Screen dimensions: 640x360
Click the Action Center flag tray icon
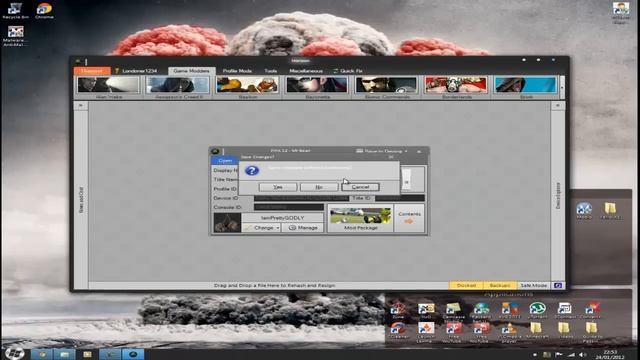(559, 355)
